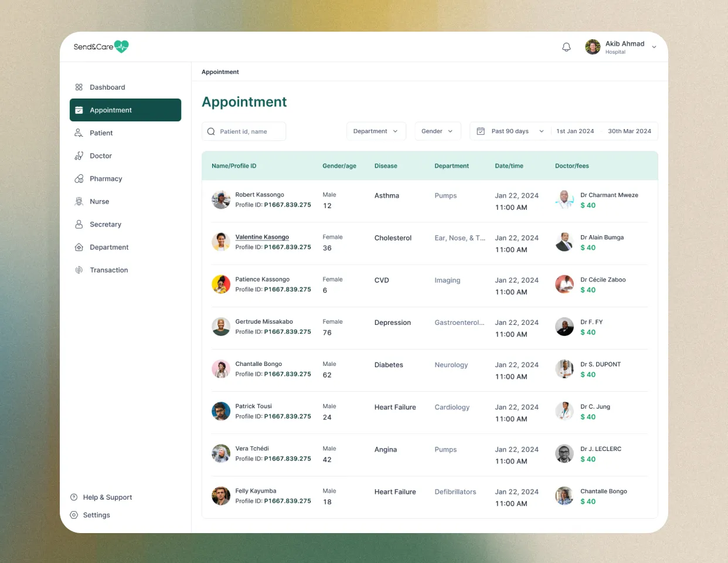The image size is (728, 563).
Task: Click Dr Charmant Mweze's photo
Action: click(564, 200)
